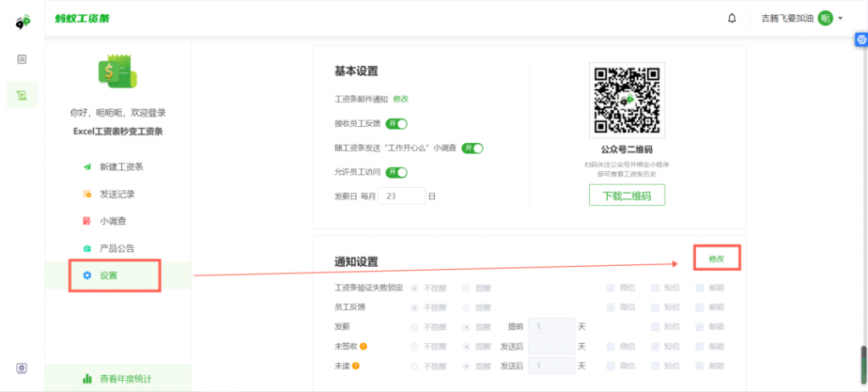Click the orange info icon beside 未签收
Screen dimensions: 868x392
click(x=364, y=346)
